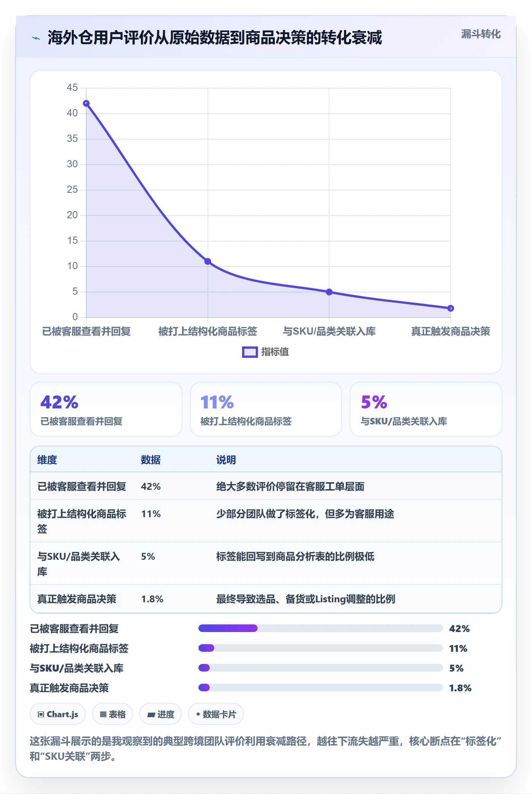Click the 说明 column header

tap(226, 460)
